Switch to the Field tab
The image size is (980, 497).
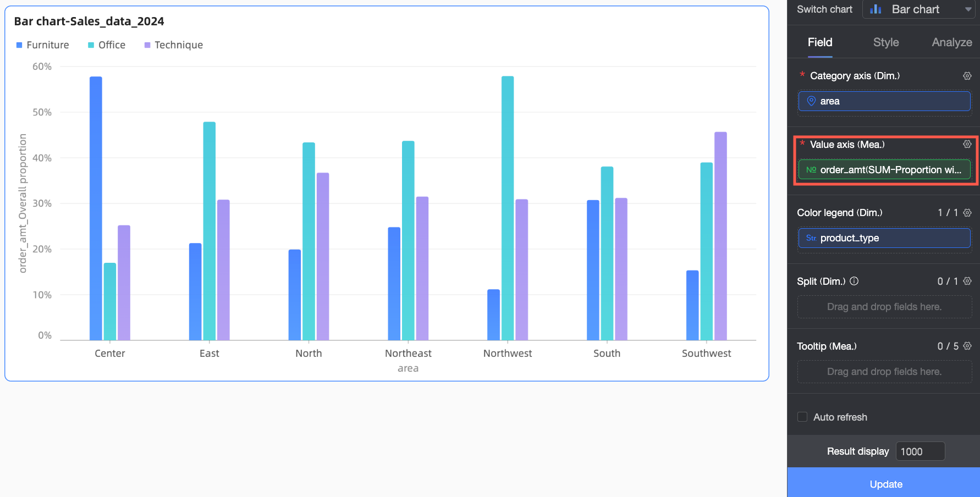[x=820, y=42]
